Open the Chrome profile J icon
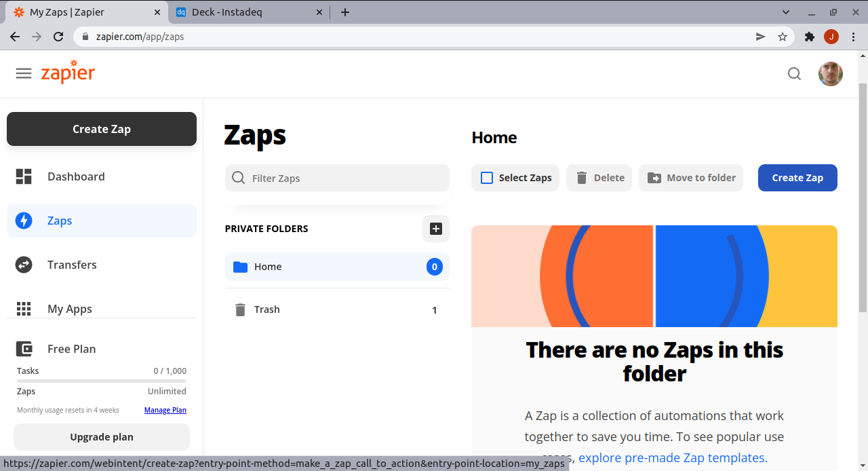Screen dimensions: 868x471 [831, 37]
